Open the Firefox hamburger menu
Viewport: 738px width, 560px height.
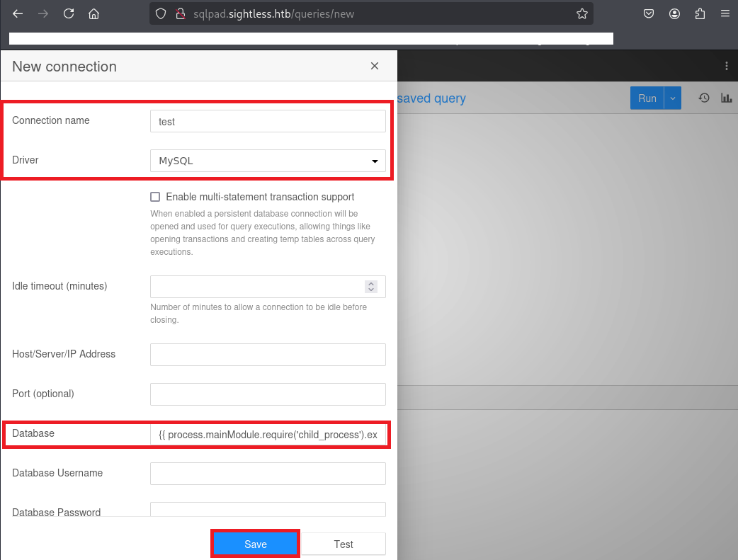point(725,13)
